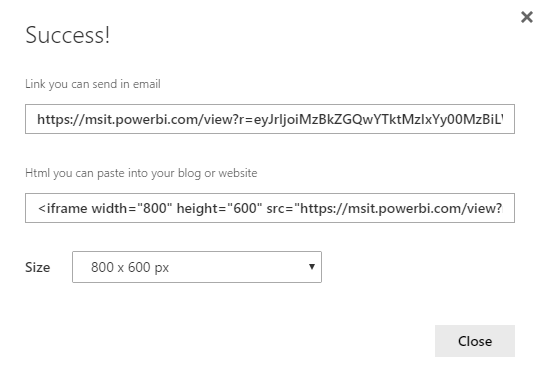This screenshot has height=371, width=541.
Task: Focus the iframe HTML embed code field
Action: click(x=270, y=208)
